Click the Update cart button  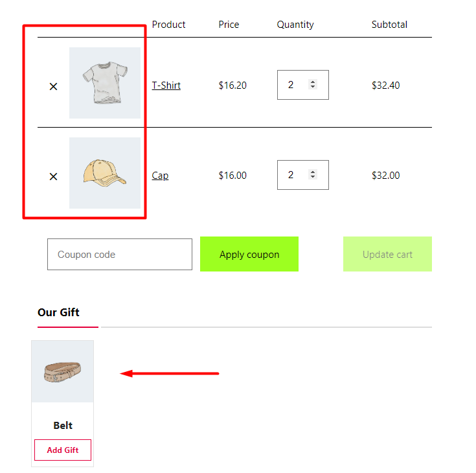click(x=387, y=254)
